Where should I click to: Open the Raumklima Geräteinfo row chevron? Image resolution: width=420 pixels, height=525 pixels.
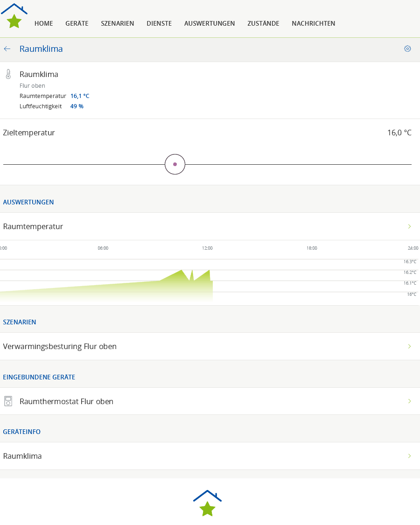[409, 456]
